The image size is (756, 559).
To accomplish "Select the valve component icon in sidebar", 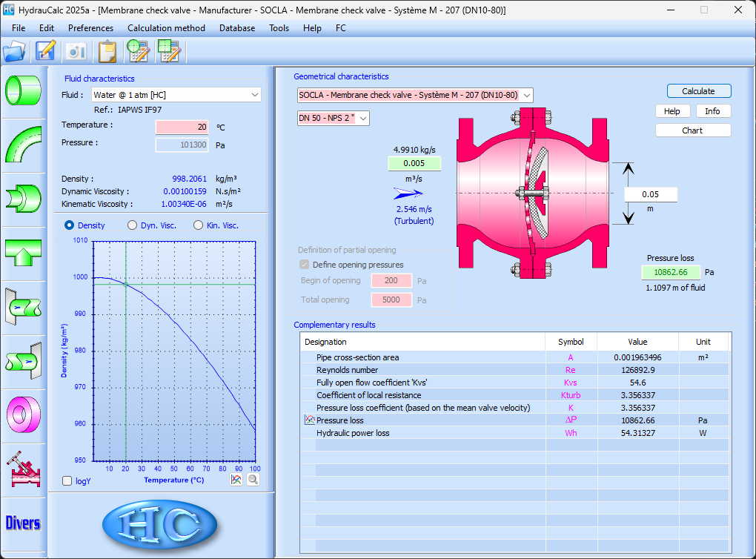I will tap(23, 467).
